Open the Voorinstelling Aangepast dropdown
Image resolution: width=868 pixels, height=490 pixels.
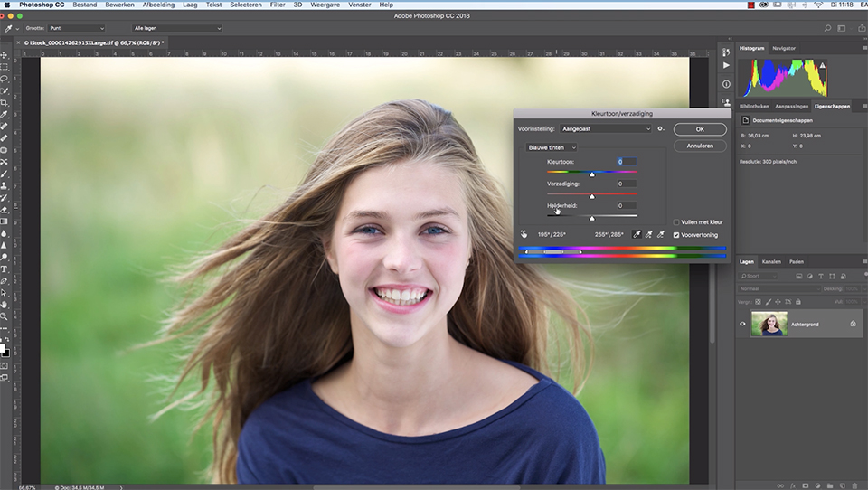606,129
